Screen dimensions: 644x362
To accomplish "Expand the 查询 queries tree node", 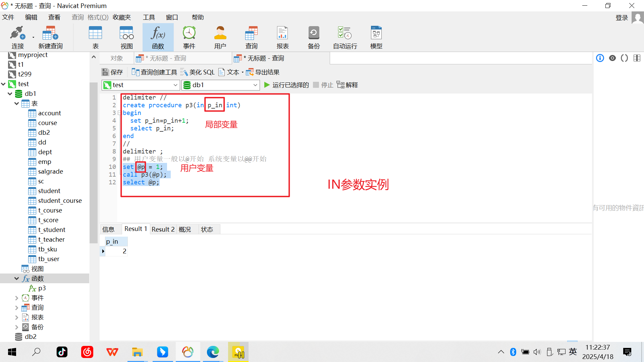I will pyautogui.click(x=17, y=308).
